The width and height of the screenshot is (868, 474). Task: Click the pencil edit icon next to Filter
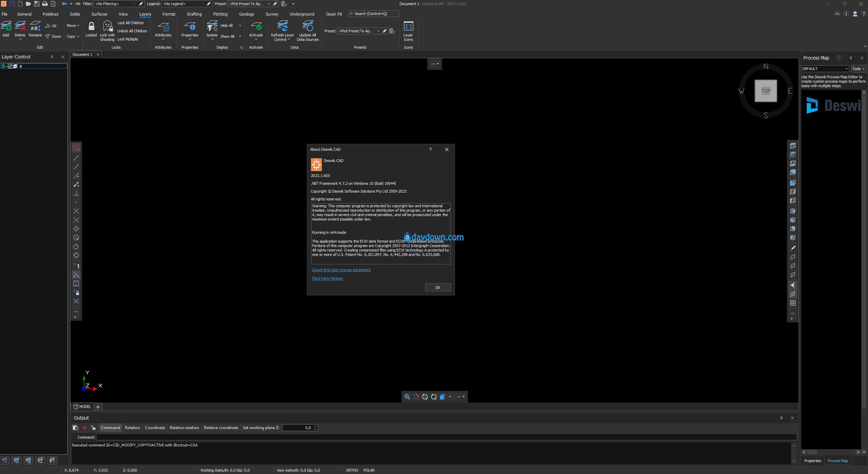(141, 4)
